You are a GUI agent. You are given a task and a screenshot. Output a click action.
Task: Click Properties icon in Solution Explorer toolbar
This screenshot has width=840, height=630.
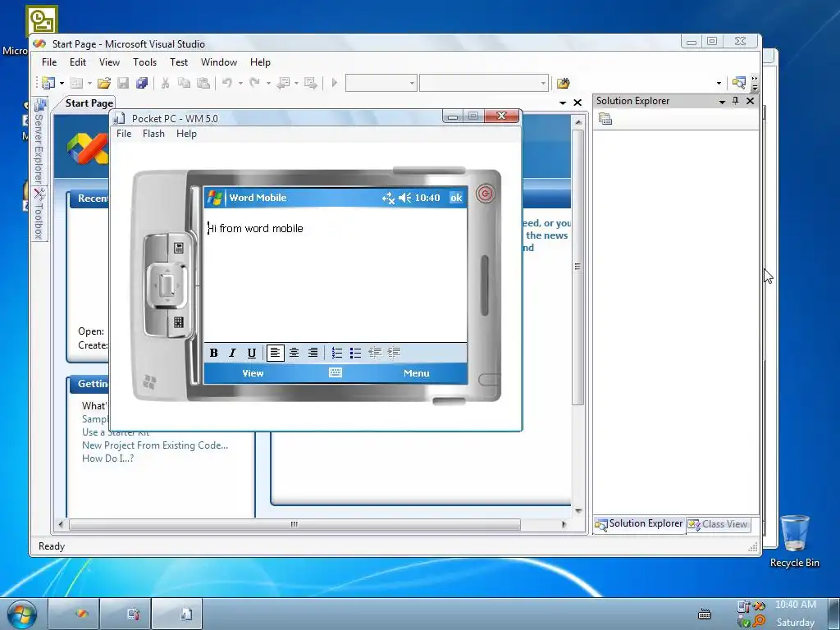point(605,119)
